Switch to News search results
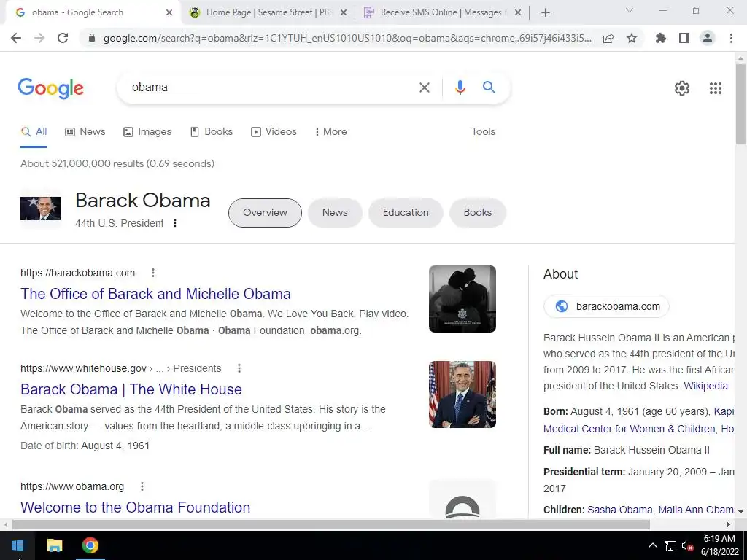Viewport: 747px width, 560px height. (x=85, y=132)
